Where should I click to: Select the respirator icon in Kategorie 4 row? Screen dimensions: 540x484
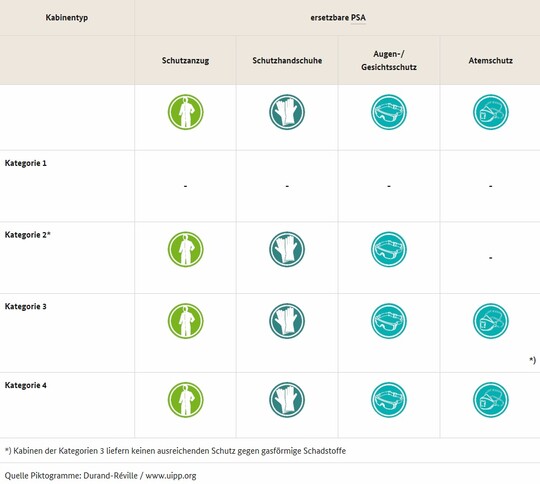(491, 400)
